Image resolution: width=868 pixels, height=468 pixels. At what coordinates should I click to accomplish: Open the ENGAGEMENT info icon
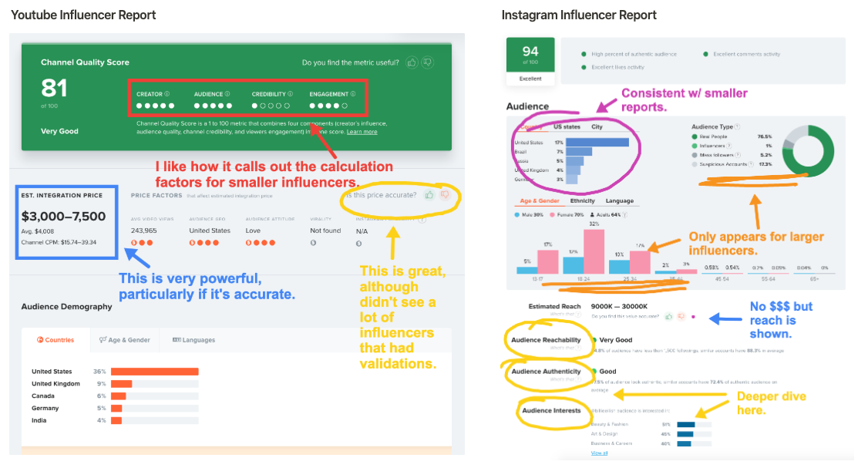353,94
